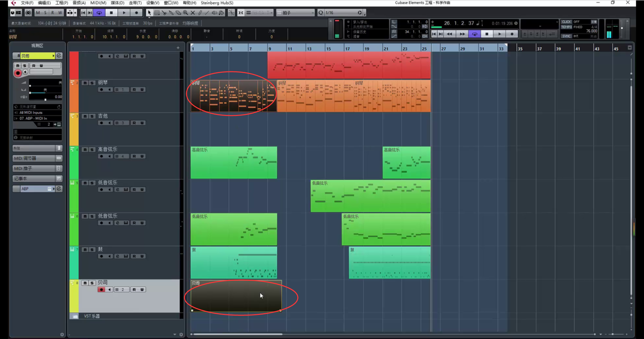The width and height of the screenshot is (644, 339).
Task: Toggle metronome CLICK in transport panel
Action: 567,22
